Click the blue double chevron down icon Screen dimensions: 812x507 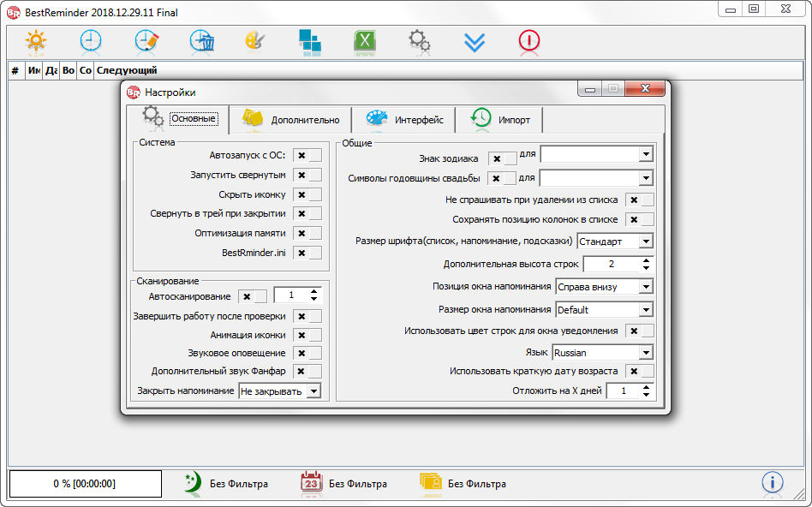pos(475,43)
